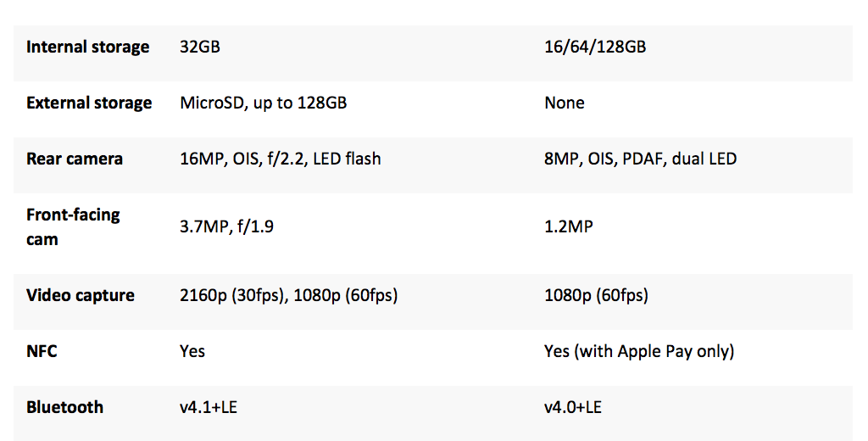Click the Yes (with Apple Pay only) text

click(x=639, y=351)
